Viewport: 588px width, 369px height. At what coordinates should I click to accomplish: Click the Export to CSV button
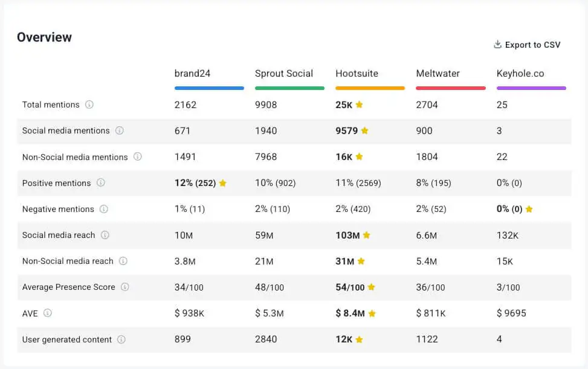tap(532, 45)
